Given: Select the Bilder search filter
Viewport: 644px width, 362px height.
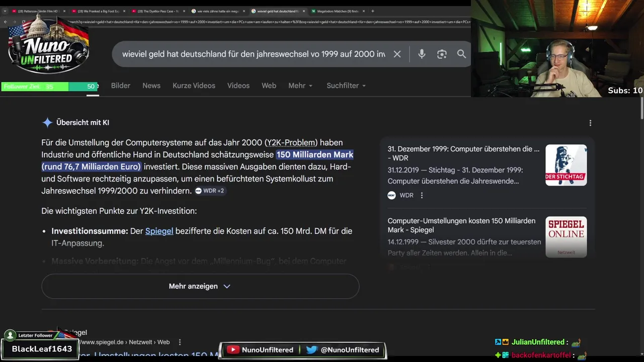Looking at the screenshot, I should [121, 85].
